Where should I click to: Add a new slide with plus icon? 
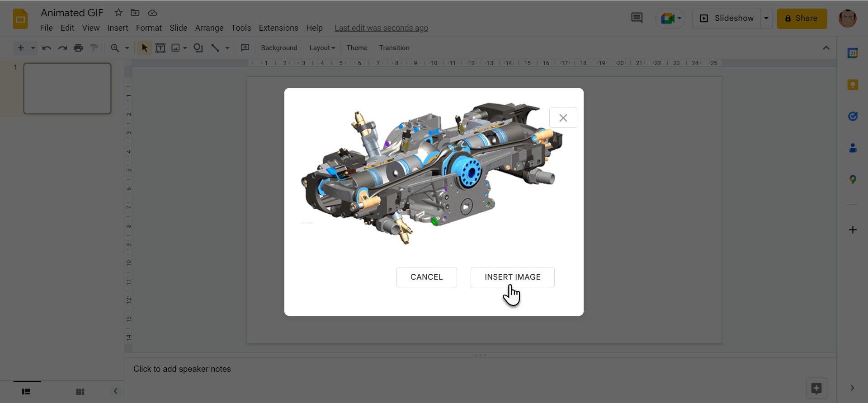pos(20,48)
